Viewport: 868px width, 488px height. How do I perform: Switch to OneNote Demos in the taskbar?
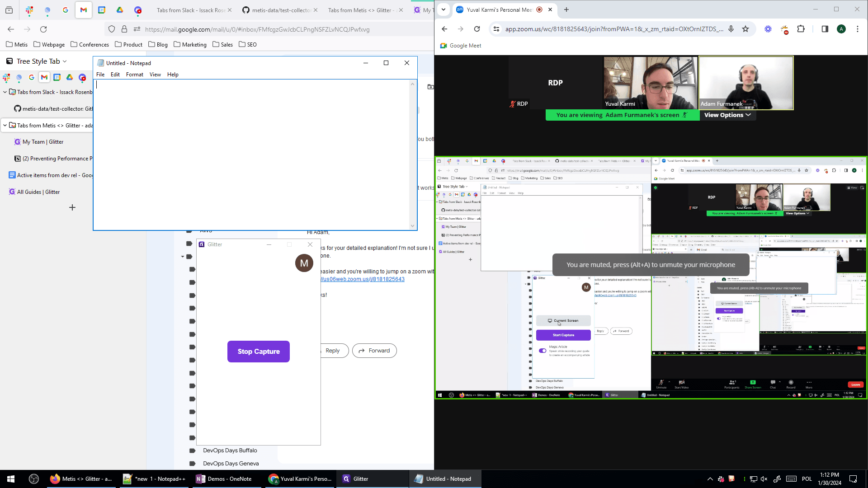click(x=225, y=479)
